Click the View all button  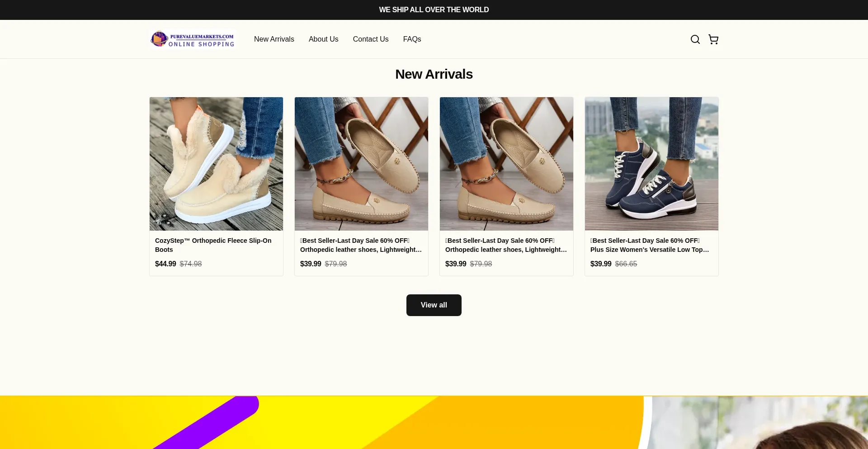click(x=434, y=305)
